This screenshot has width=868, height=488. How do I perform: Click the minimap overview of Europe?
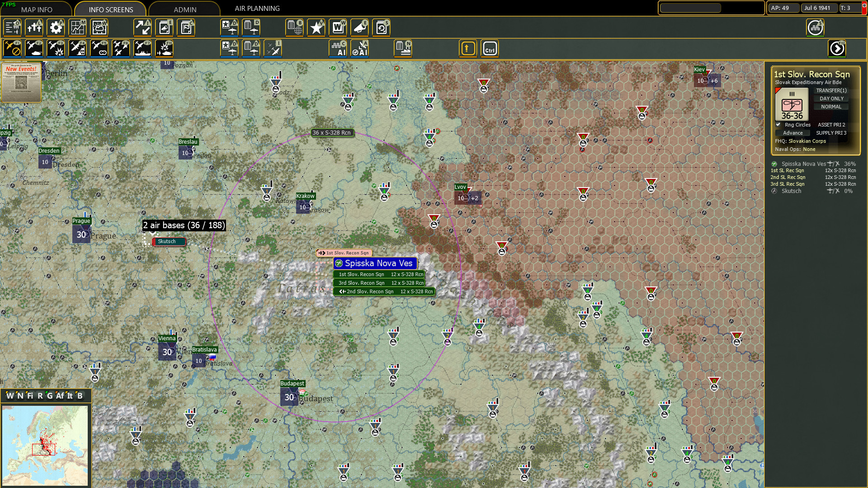tap(45, 445)
